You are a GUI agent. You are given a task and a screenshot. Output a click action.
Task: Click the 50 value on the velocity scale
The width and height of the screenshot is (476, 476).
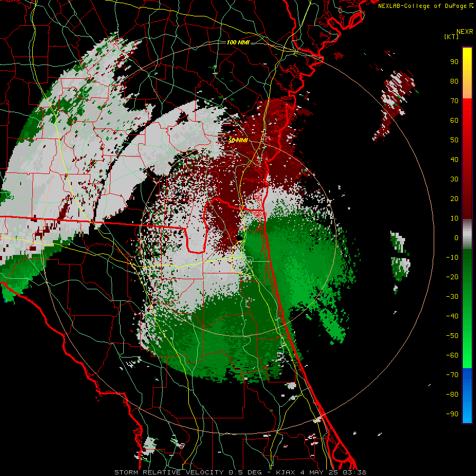tap(454, 140)
